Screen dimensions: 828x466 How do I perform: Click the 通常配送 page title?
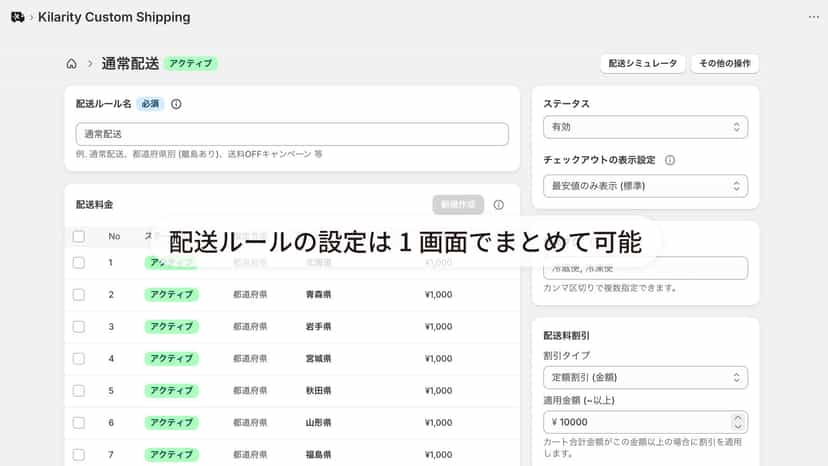click(130, 64)
